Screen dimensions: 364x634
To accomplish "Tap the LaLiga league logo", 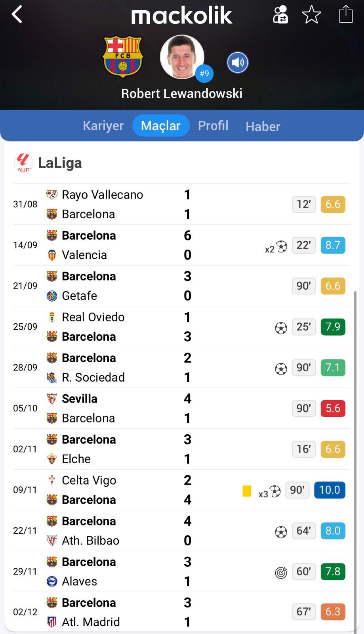I will pyautogui.click(x=23, y=162).
